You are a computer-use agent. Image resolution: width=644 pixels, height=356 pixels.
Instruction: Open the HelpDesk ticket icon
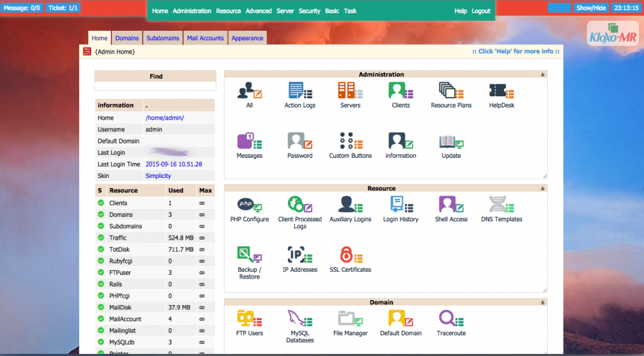501,91
